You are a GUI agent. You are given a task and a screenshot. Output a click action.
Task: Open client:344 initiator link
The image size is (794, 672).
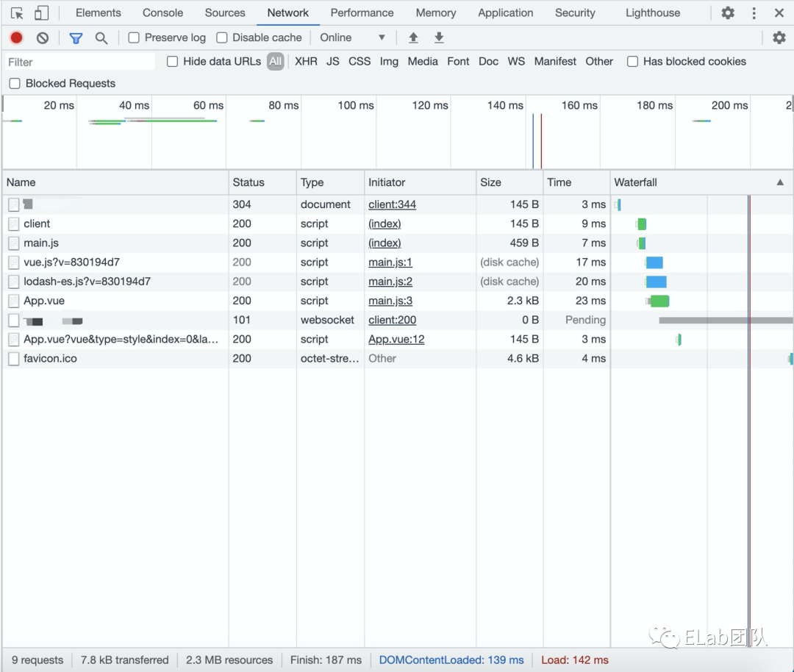(x=392, y=204)
